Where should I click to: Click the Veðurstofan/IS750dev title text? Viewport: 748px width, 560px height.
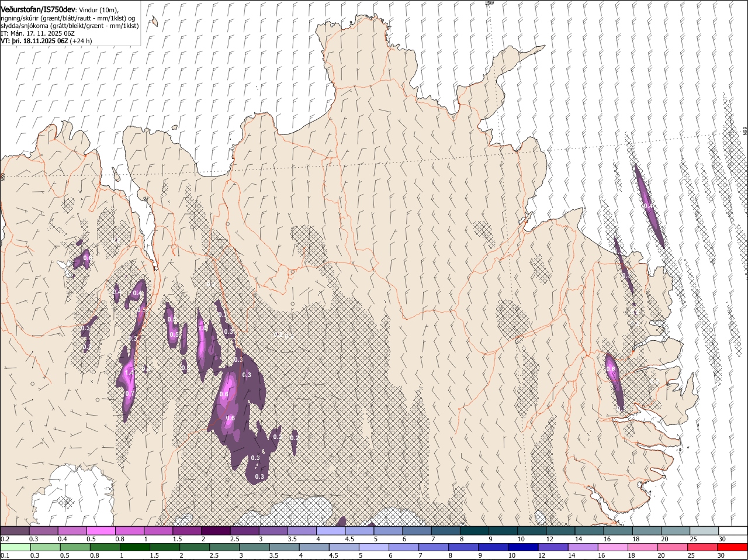tap(38, 10)
